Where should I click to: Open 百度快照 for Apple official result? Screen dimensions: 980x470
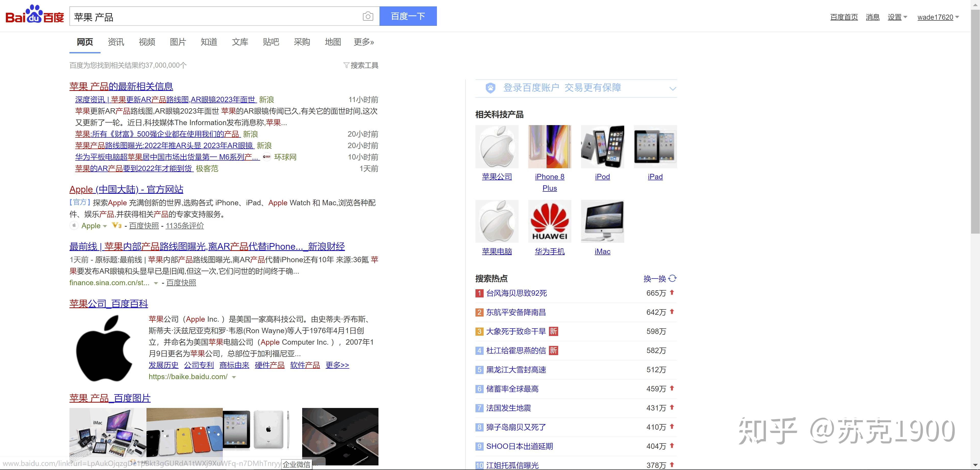[x=144, y=226]
